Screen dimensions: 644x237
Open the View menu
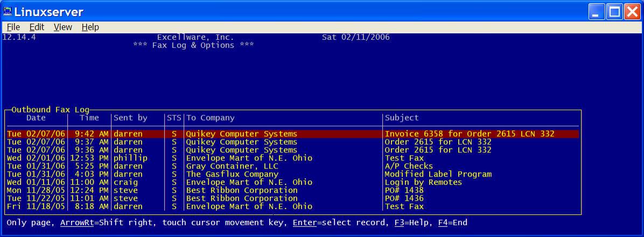click(62, 27)
